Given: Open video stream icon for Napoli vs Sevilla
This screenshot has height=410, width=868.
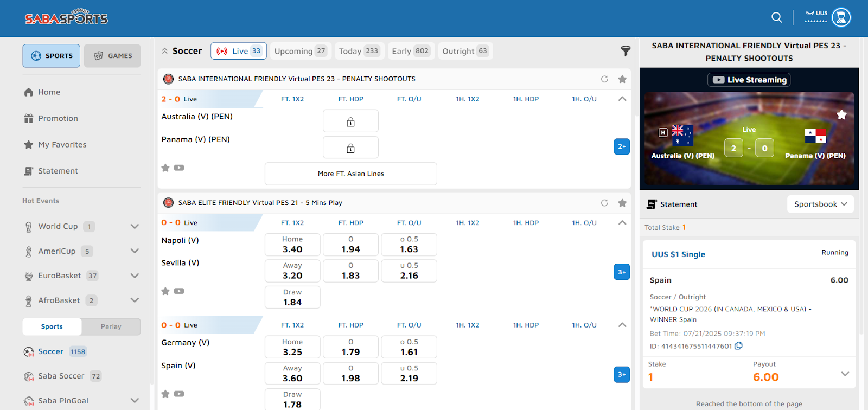Looking at the screenshot, I should pyautogui.click(x=179, y=291).
